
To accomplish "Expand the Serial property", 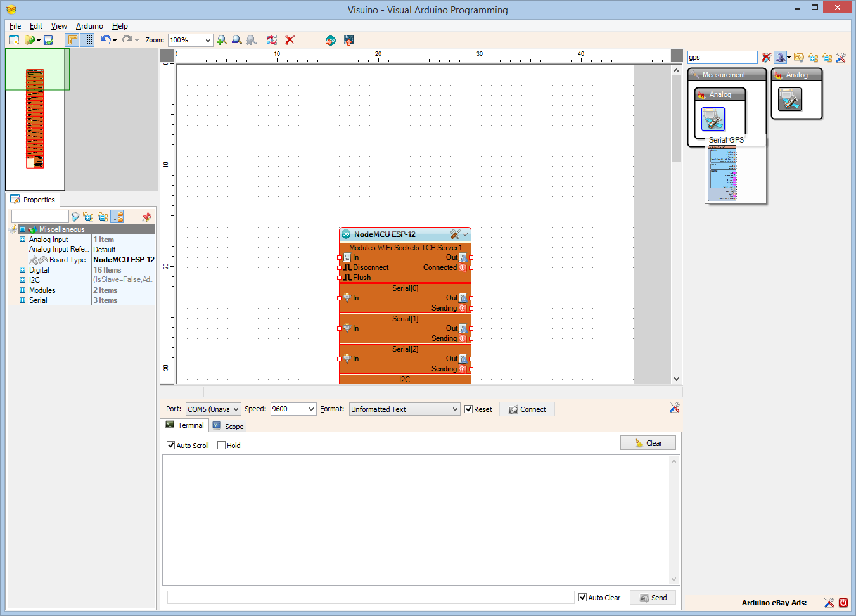I will tap(22, 300).
